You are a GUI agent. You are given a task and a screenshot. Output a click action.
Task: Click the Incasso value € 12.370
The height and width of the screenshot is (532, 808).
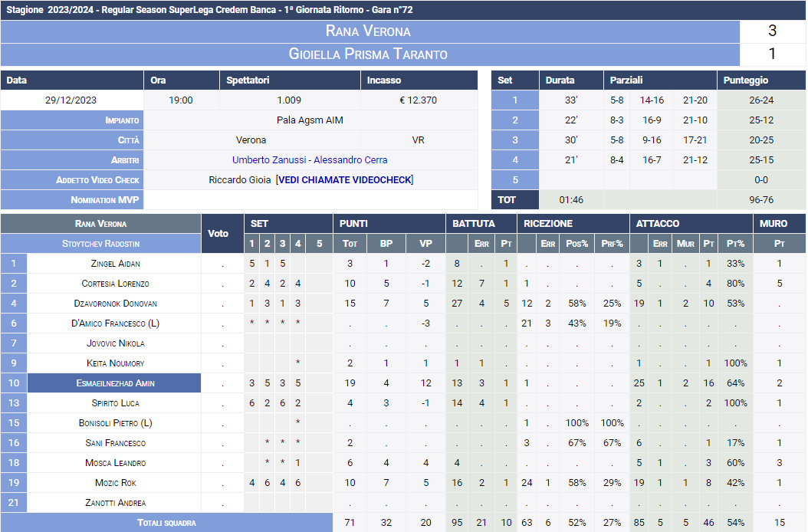click(418, 100)
